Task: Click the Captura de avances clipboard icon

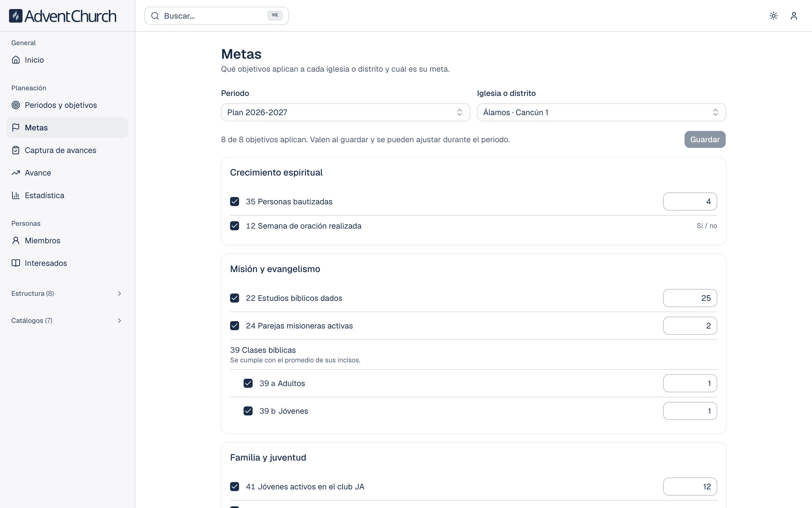Action: (16, 150)
